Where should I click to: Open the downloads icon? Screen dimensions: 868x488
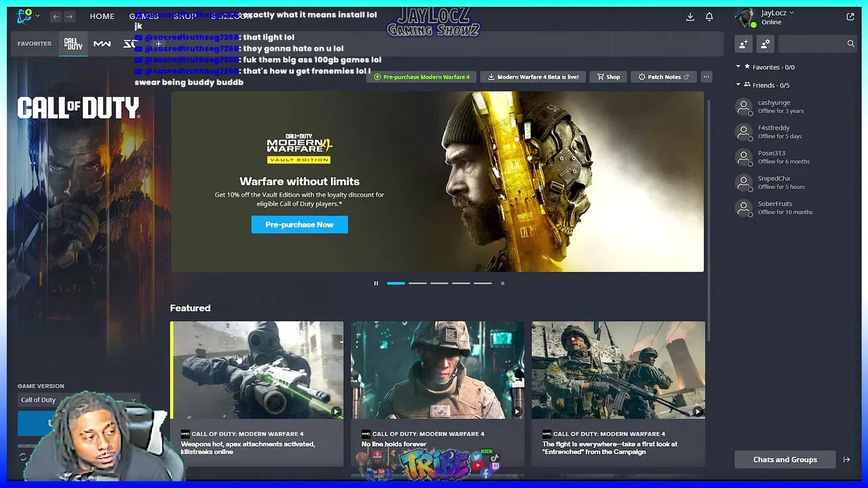tap(690, 16)
